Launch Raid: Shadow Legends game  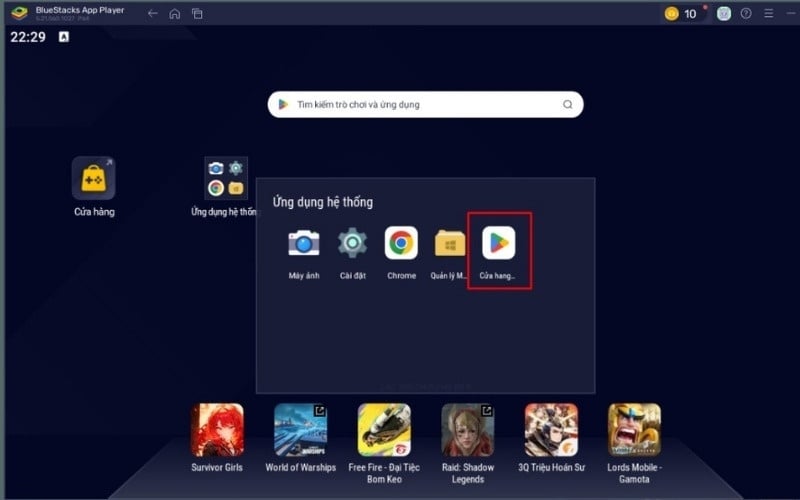point(468,430)
